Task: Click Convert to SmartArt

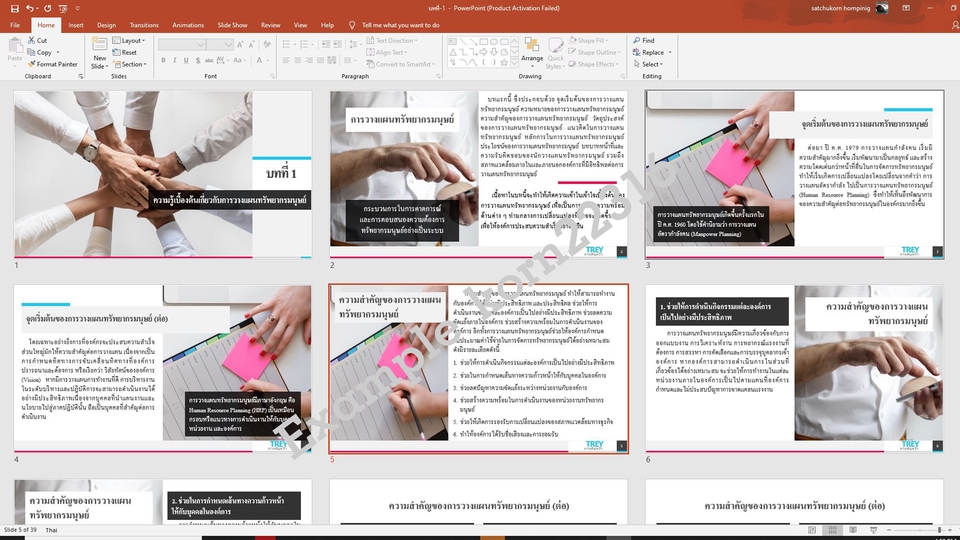Action: 400,64
